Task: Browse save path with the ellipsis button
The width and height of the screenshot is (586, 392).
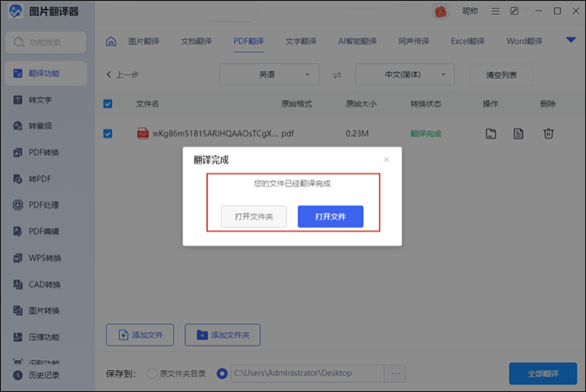Action: [397, 373]
